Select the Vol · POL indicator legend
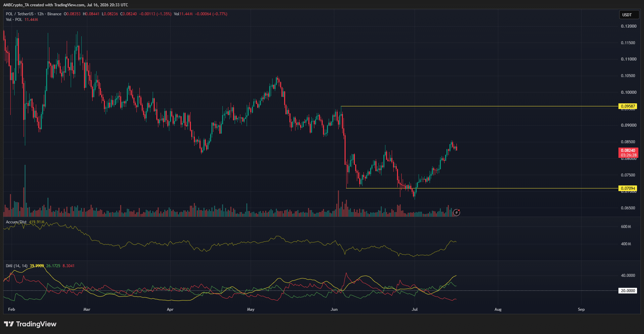 click(x=14, y=20)
